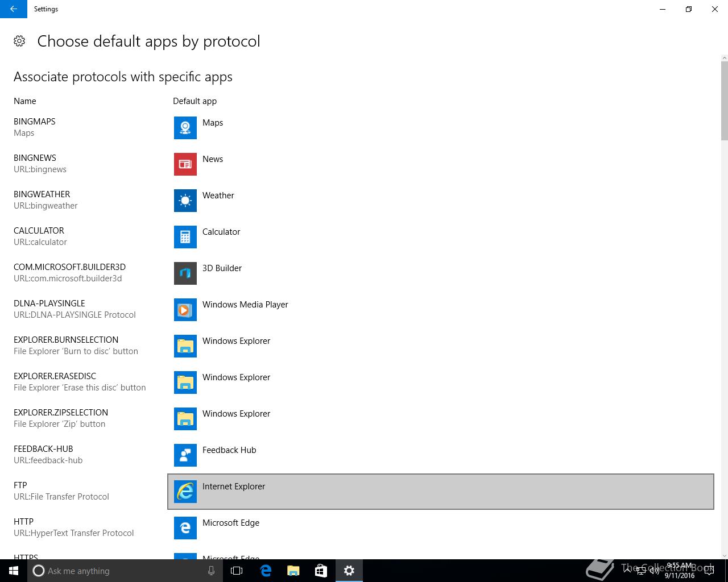Click the Microsoft Edge icon for HTTP
Viewport: 728px width, 582px height.
[185, 528]
